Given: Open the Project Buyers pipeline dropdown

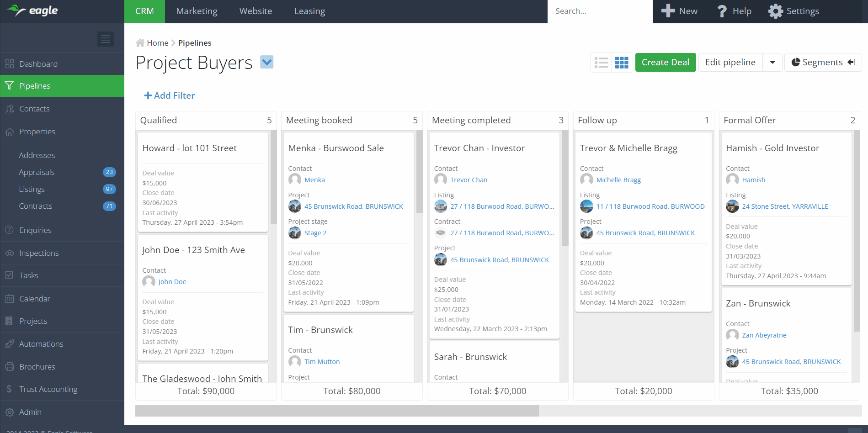Looking at the screenshot, I should [266, 62].
